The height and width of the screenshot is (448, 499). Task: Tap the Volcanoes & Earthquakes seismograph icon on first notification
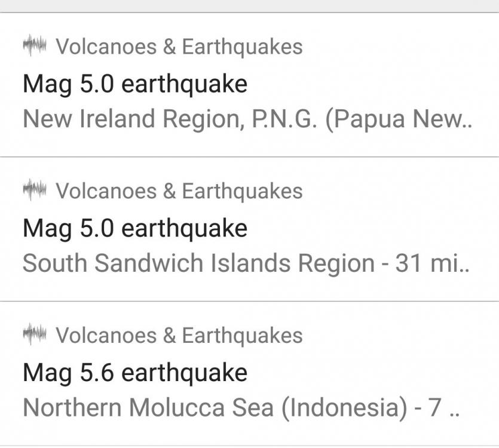click(35, 46)
